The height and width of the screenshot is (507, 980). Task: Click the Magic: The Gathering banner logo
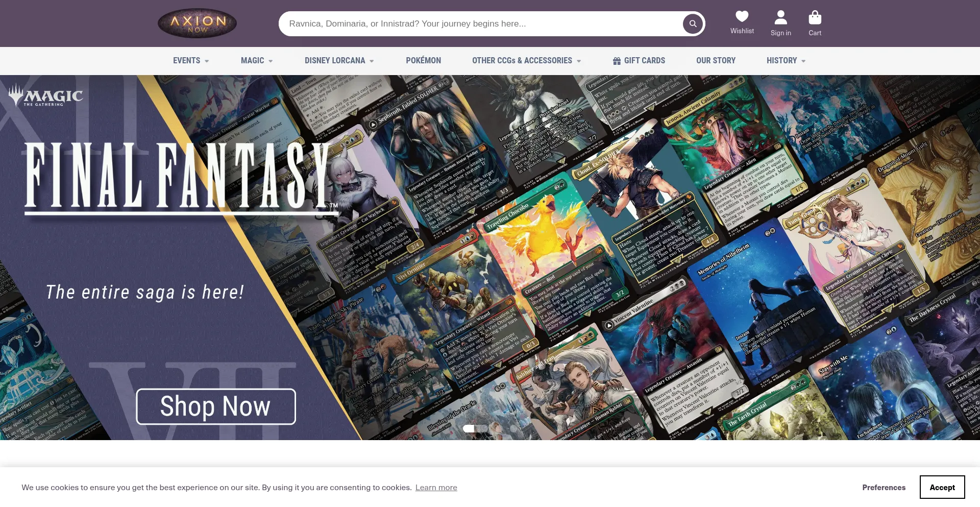[46, 95]
